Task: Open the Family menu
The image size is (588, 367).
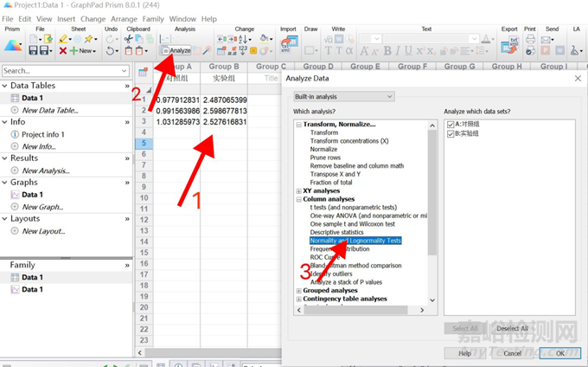Action: point(153,19)
